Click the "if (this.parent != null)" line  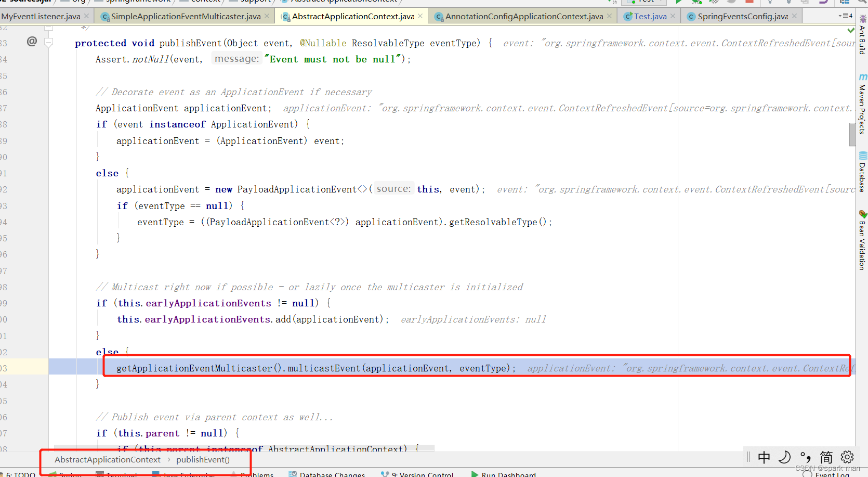point(167,433)
